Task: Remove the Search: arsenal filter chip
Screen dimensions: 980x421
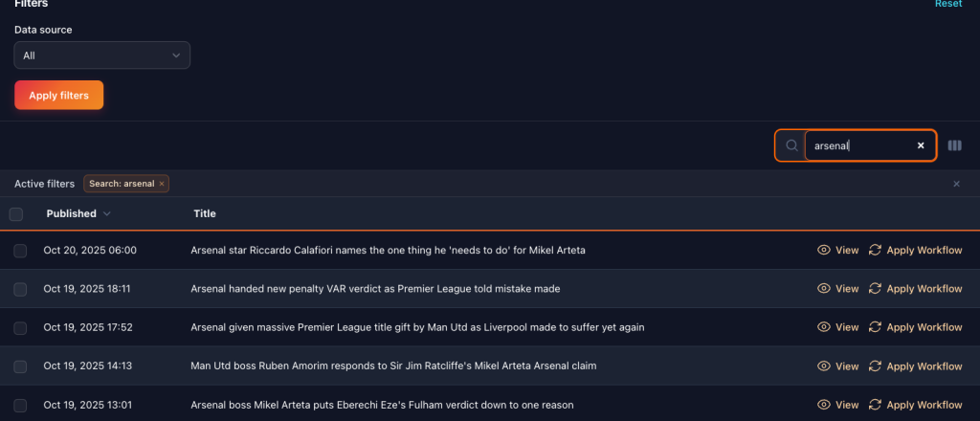Action: pos(162,184)
